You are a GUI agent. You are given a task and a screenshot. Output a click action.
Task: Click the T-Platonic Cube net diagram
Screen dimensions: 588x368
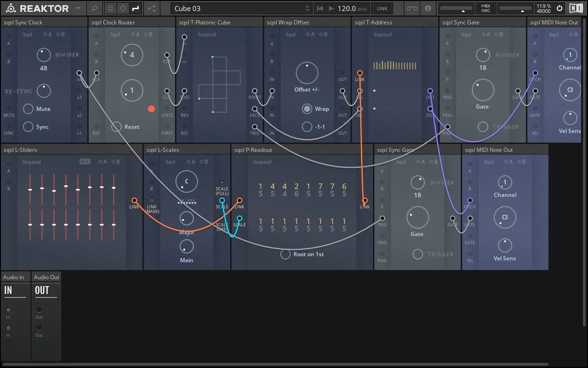click(220, 84)
